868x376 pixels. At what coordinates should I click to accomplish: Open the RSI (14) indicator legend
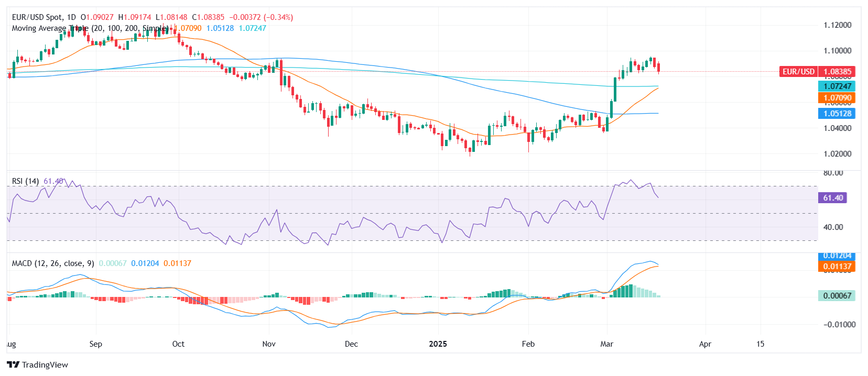click(25, 181)
